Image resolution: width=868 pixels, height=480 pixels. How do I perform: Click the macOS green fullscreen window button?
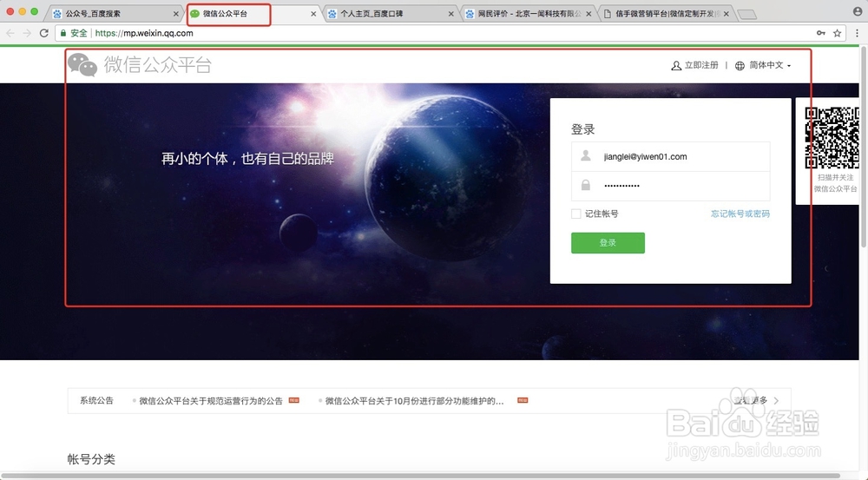(x=35, y=11)
